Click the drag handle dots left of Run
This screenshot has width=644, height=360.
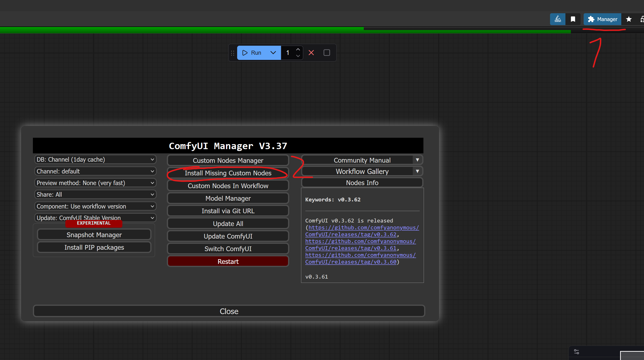[x=232, y=53]
